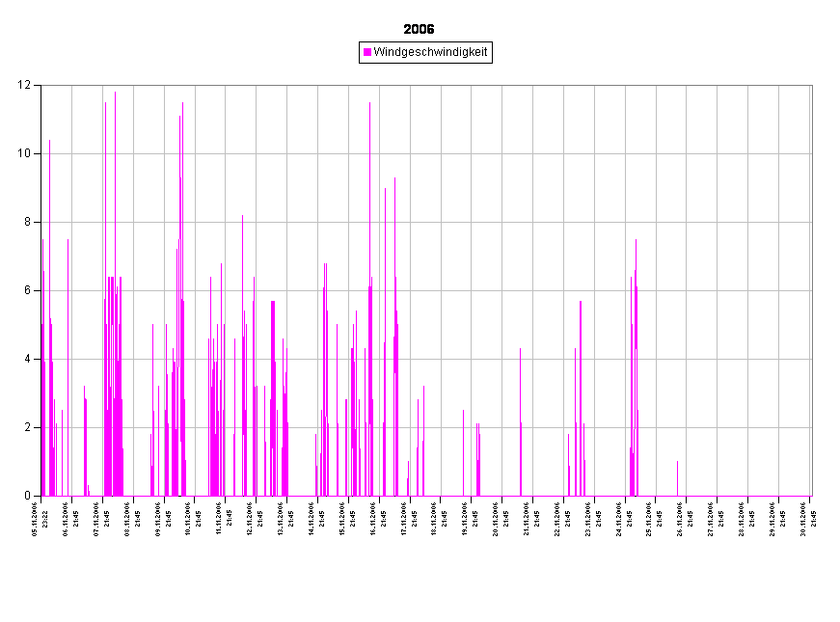This screenshot has height=622, width=840.
Task: Select the short isolated bar farthest right
Action: [x=677, y=478]
